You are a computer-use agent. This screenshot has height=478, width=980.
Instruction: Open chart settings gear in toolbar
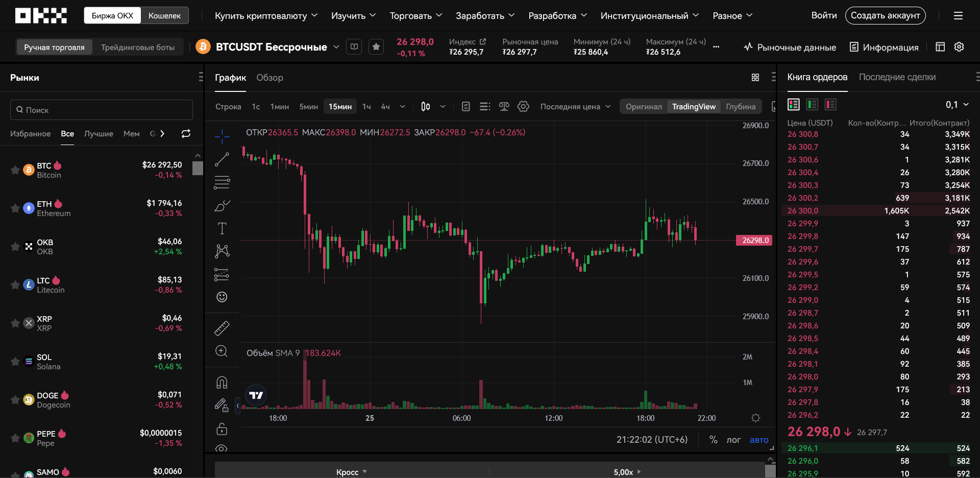click(x=523, y=106)
